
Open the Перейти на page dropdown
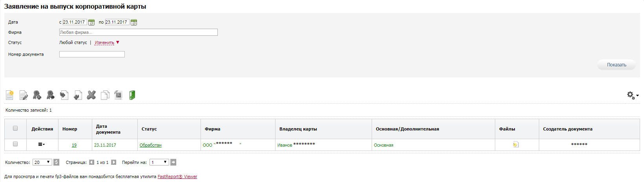coord(159,162)
